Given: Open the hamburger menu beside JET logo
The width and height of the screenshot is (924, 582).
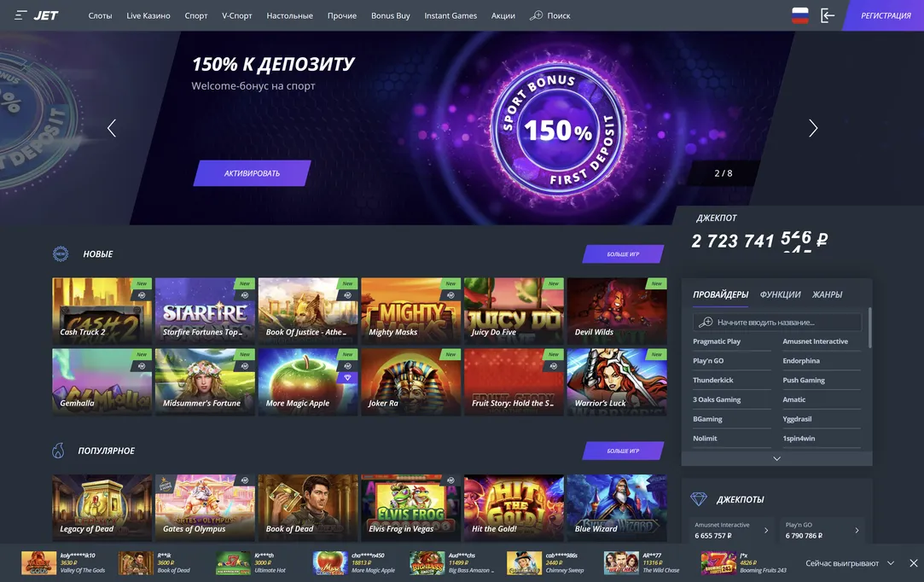Looking at the screenshot, I should [x=20, y=15].
